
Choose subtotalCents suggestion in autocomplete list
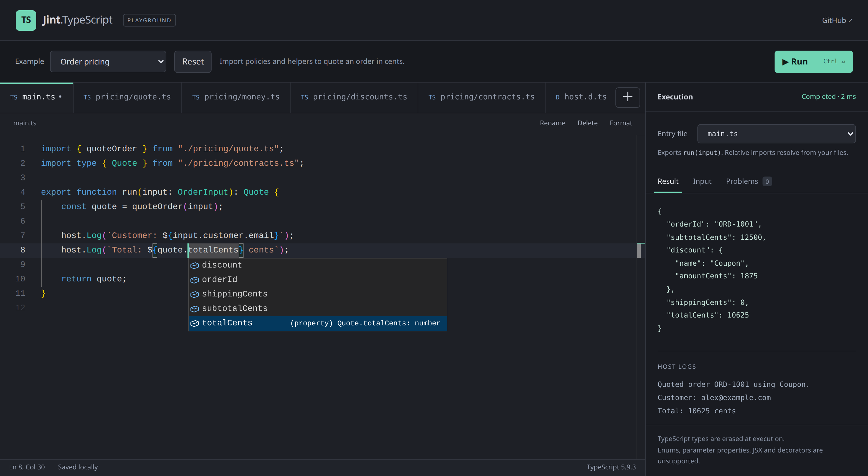click(317, 309)
